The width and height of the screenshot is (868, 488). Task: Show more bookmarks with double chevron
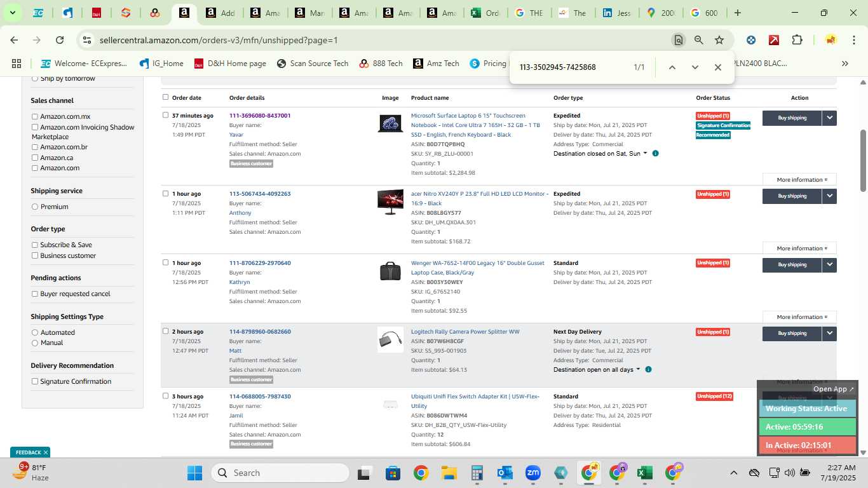point(844,64)
